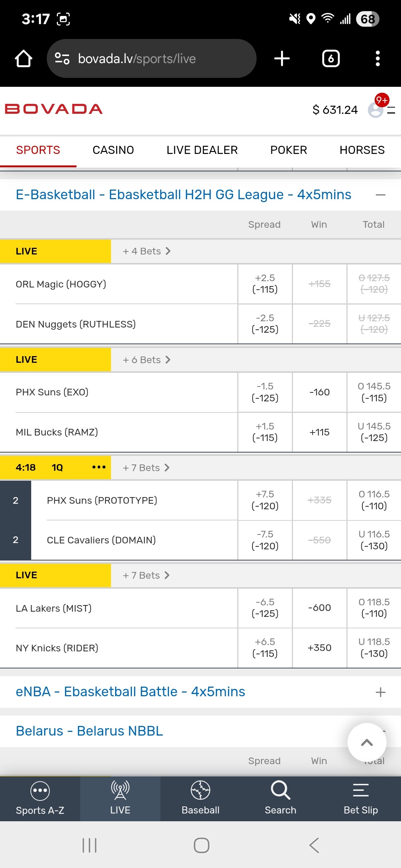Expand the eNBA Ebasketball Battle section
The image size is (401, 868).
pyautogui.click(x=380, y=692)
